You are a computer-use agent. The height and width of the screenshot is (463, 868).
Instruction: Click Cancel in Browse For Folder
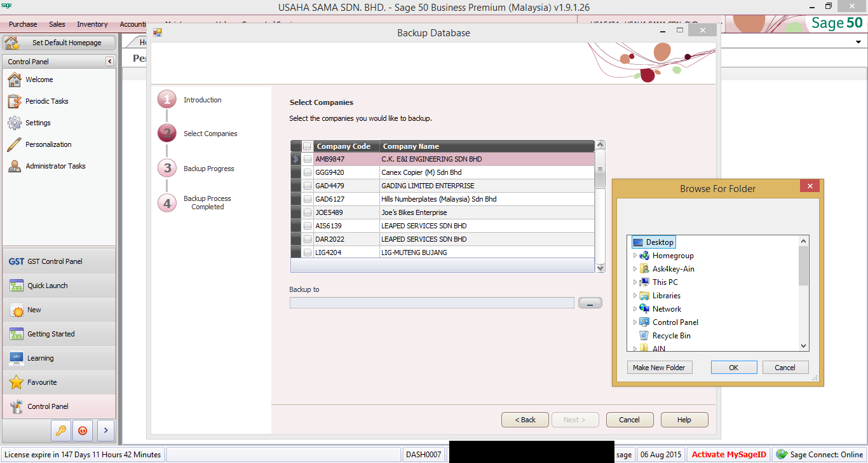click(785, 368)
